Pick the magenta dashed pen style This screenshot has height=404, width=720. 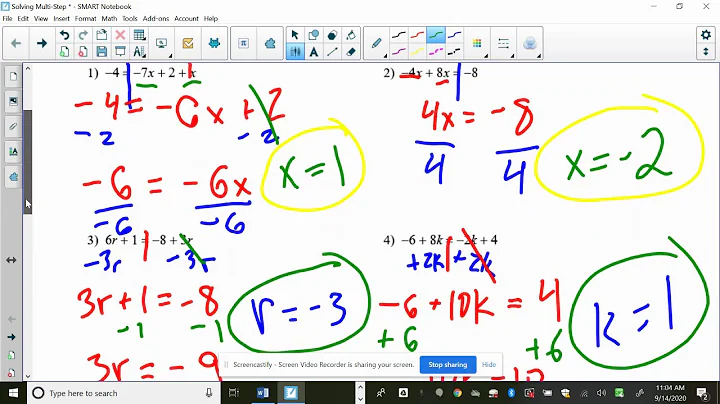point(436,51)
